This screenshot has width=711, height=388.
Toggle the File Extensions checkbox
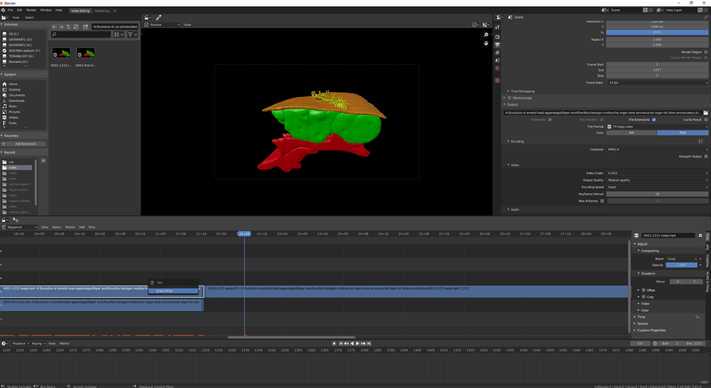(x=653, y=120)
